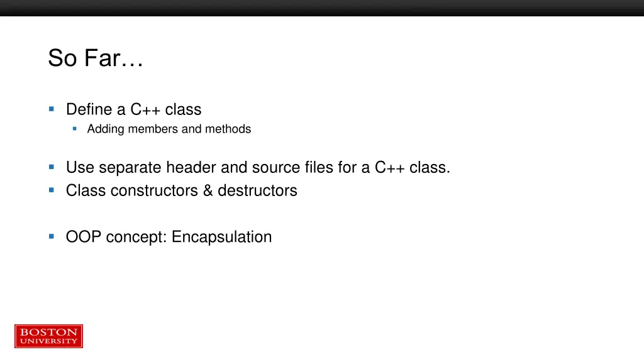This screenshot has width=644, height=362.
Task: Click the bullet before Use separate header
Action: tap(52, 167)
